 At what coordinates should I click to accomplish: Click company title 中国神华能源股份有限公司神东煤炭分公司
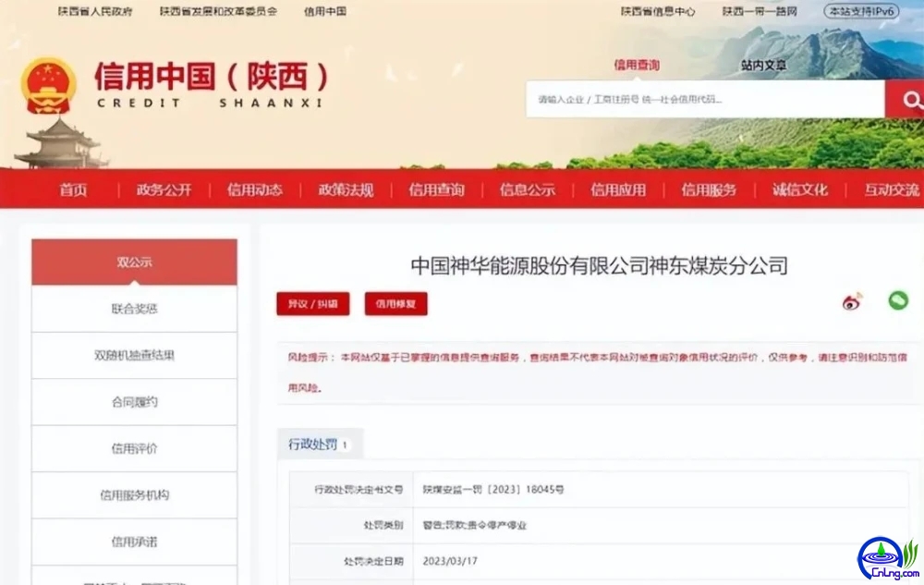point(600,265)
